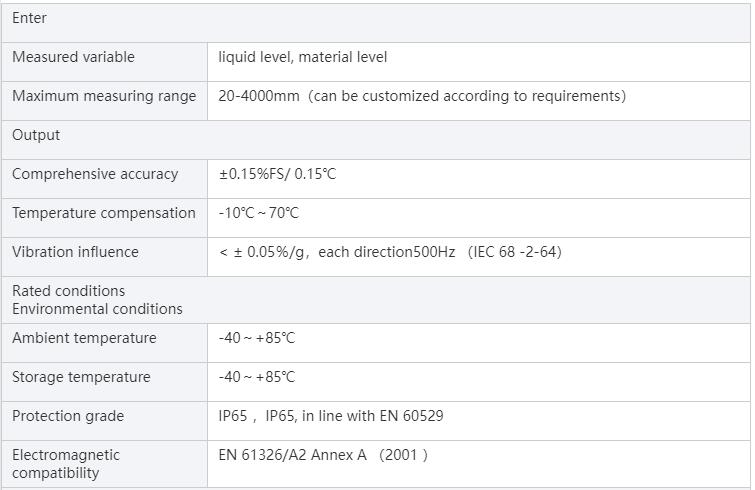Image resolution: width=755 pixels, height=490 pixels.
Task: Select the "Storage temperature" label cell
Action: (81, 377)
